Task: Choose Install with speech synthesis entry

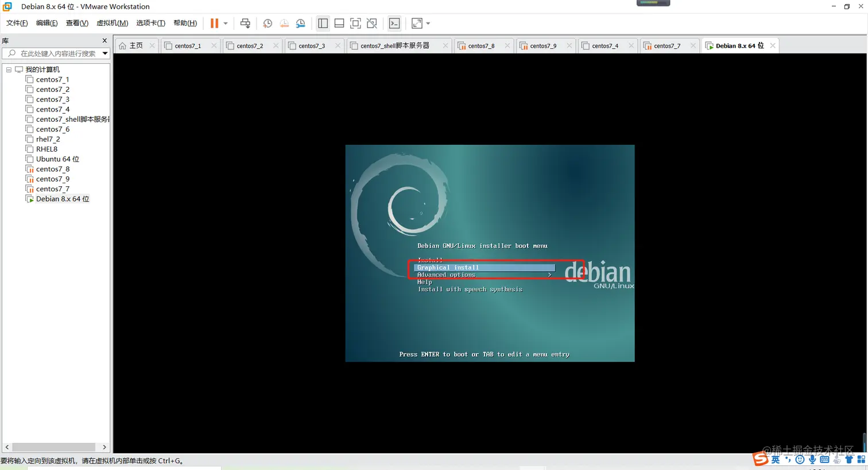Action: (x=470, y=290)
